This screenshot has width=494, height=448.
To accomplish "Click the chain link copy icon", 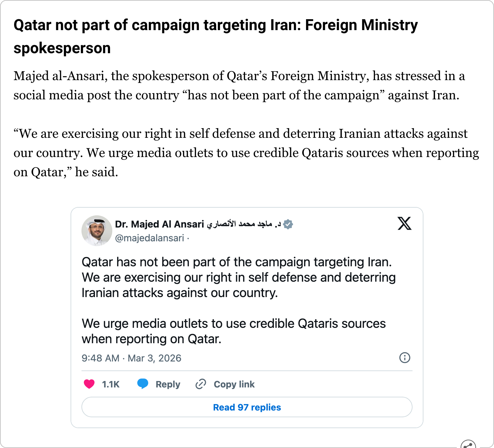I will [201, 384].
